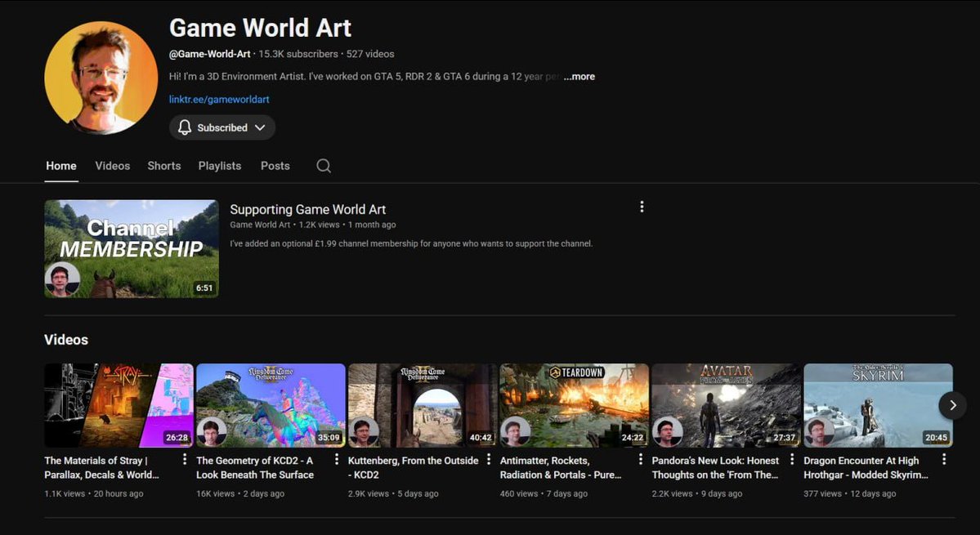Switch to the Playlists tab
Screen dimensions: 980x535
(x=219, y=166)
